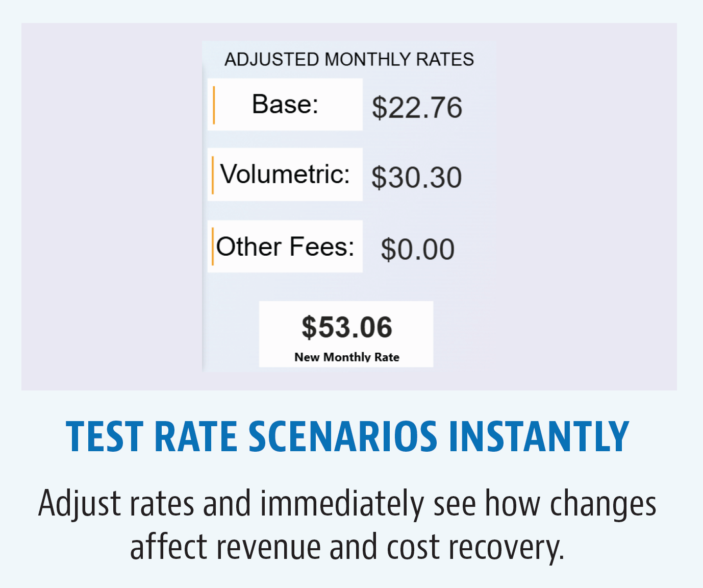703x588 pixels.
Task: Click the orange bar beside Volumetric
Action: [213, 175]
